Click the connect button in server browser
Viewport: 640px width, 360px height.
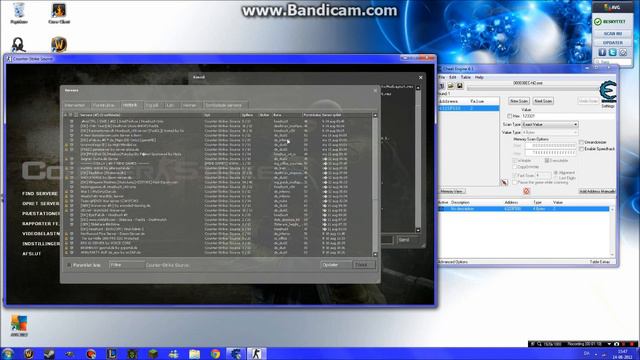(363, 265)
